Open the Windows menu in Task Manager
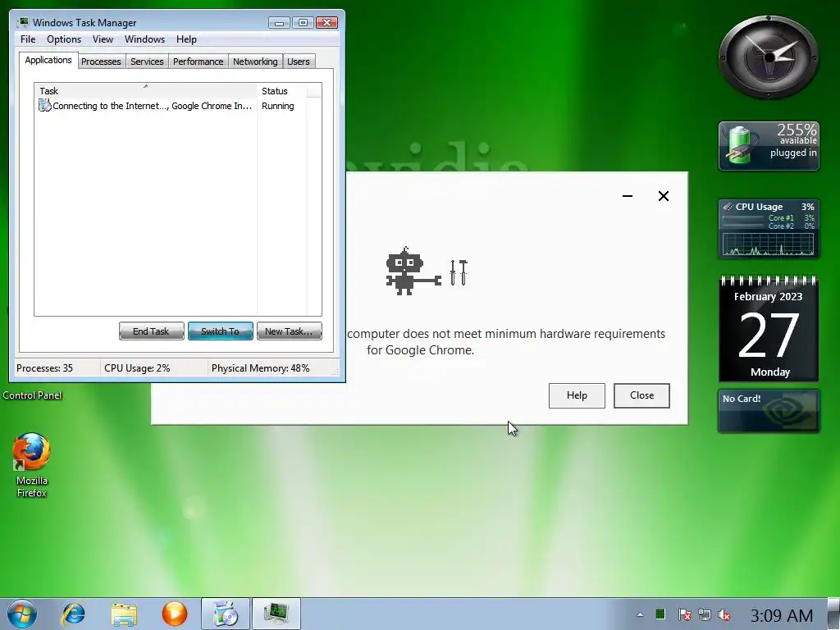Image resolution: width=840 pixels, height=630 pixels. [x=144, y=39]
